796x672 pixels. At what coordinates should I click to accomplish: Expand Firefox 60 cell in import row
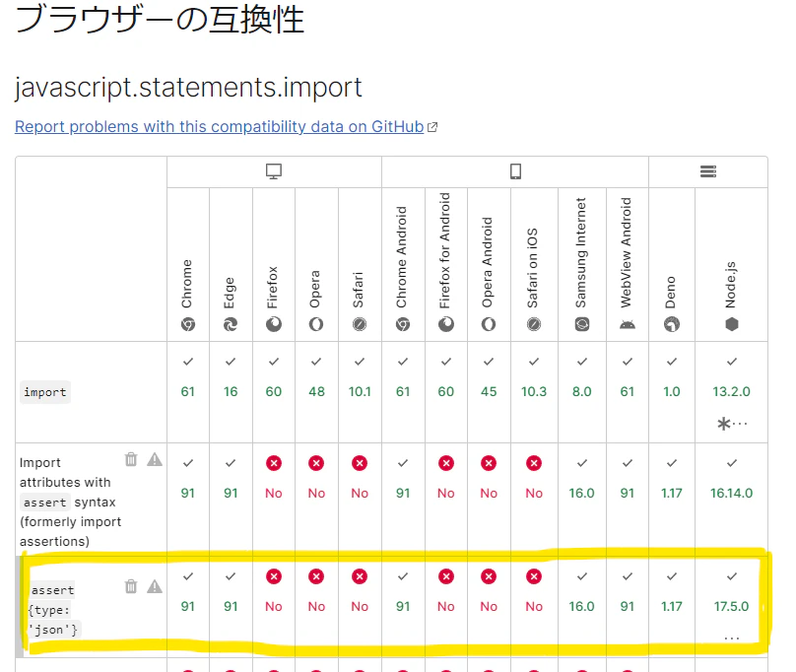tap(274, 391)
